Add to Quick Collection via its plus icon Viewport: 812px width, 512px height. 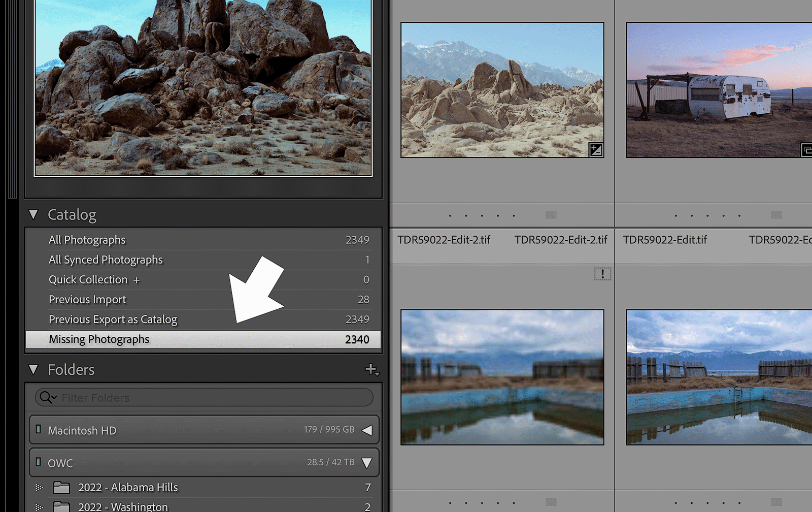(136, 279)
